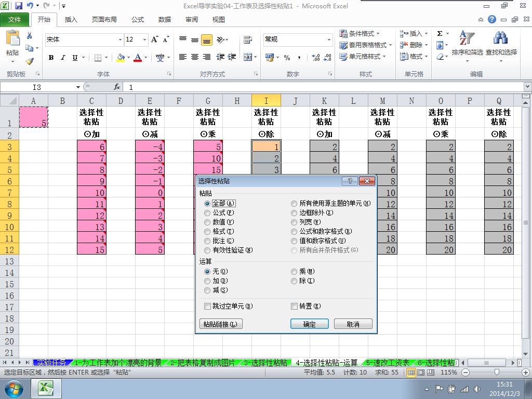
Task: Select the 数值 paste radio option
Action: pos(207,222)
